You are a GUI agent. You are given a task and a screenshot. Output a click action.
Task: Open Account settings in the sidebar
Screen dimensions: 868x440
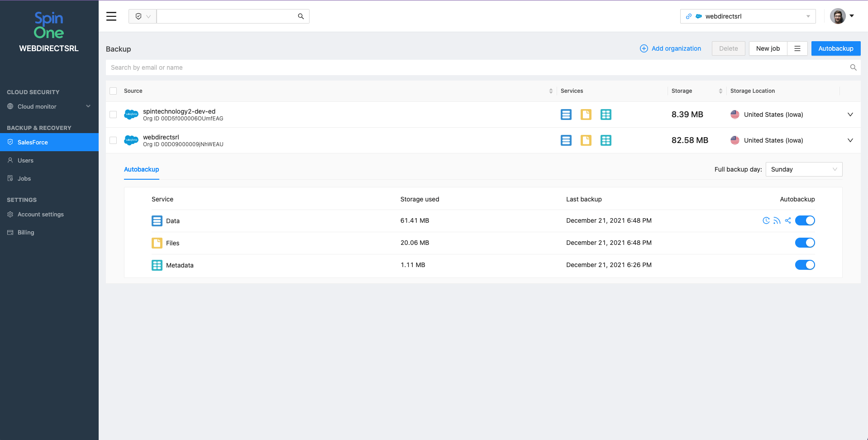(x=40, y=214)
